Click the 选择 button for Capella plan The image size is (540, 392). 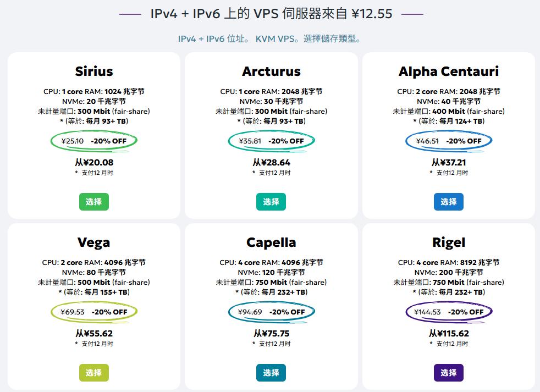click(x=272, y=373)
